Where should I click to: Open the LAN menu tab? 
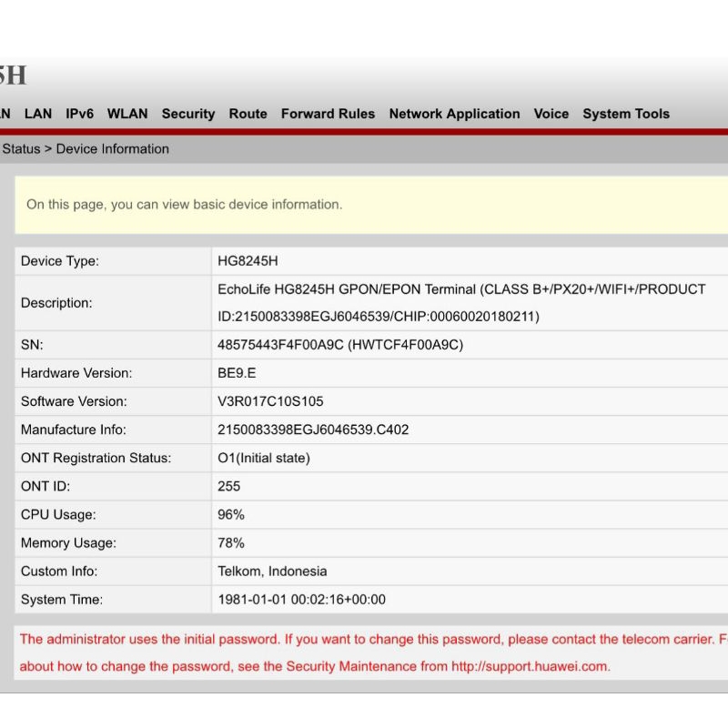click(x=38, y=114)
